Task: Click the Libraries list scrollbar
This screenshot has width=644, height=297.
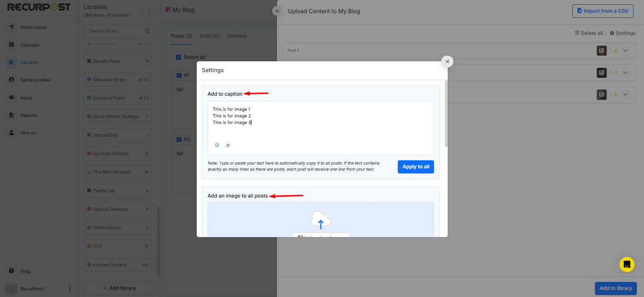Action: tap(159, 241)
